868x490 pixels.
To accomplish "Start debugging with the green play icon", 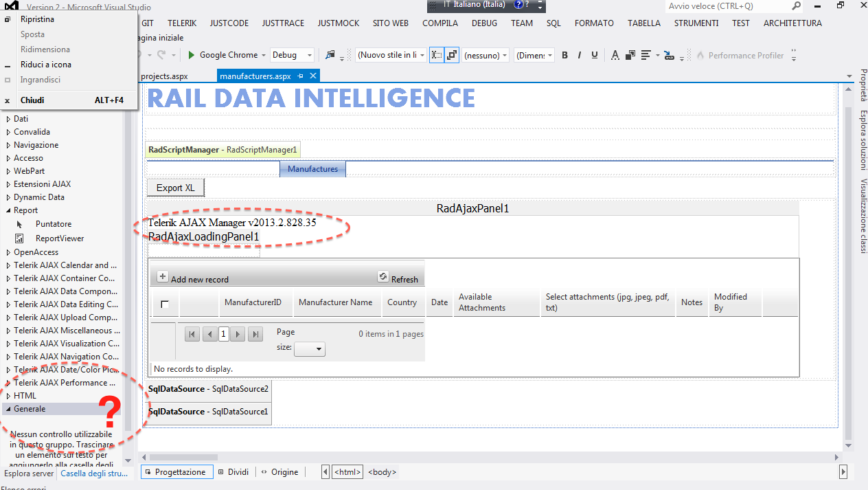I will 192,55.
